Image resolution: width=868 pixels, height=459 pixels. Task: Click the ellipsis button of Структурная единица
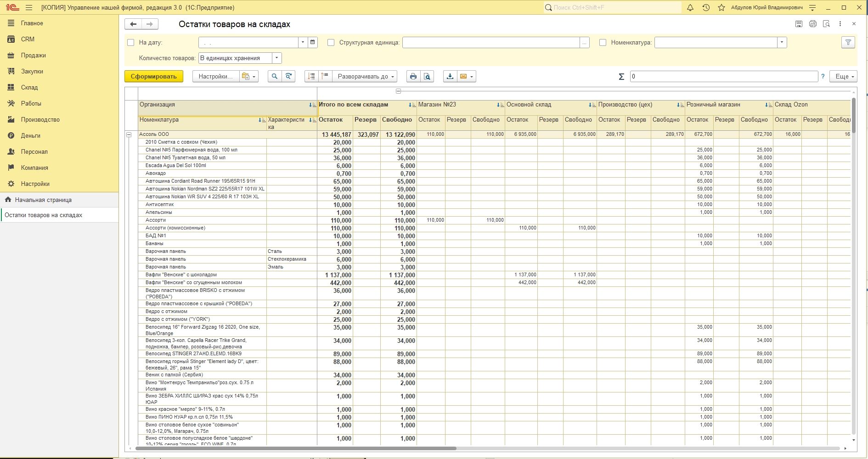(584, 42)
